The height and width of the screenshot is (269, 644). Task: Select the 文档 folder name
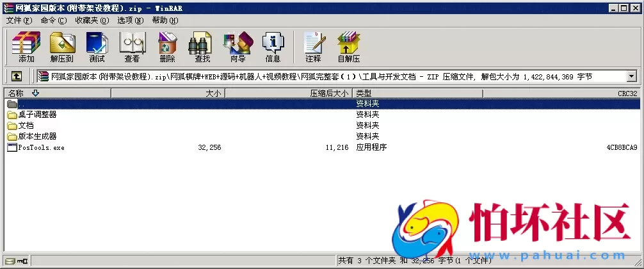pyautogui.click(x=26, y=126)
